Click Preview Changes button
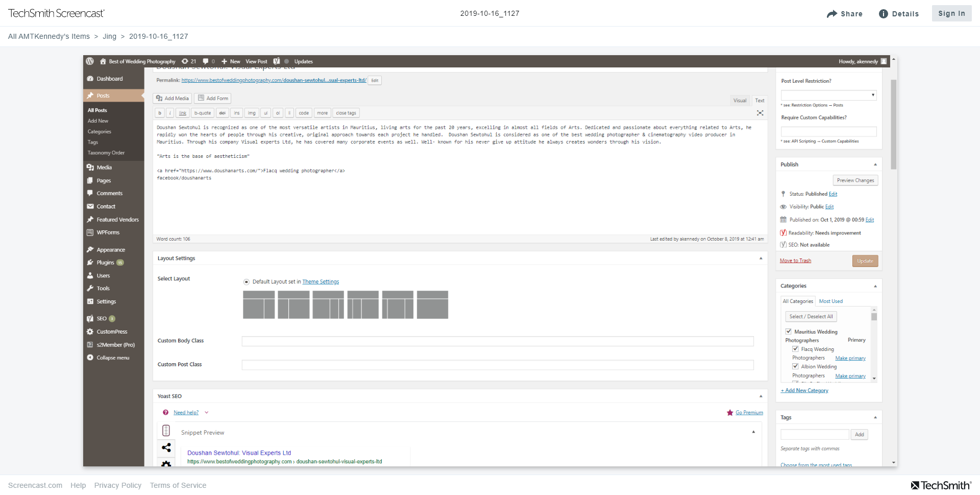The width and height of the screenshot is (980, 495). (855, 180)
